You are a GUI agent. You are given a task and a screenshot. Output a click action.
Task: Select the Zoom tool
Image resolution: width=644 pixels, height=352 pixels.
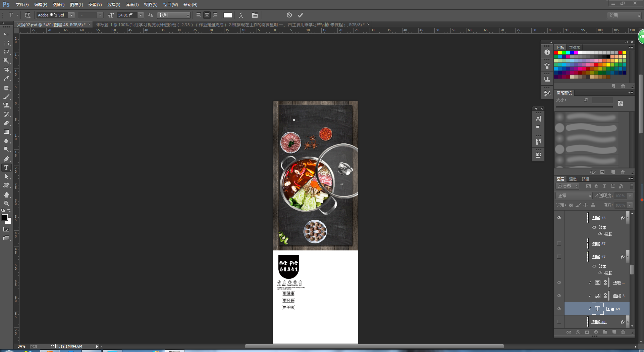[x=6, y=204]
